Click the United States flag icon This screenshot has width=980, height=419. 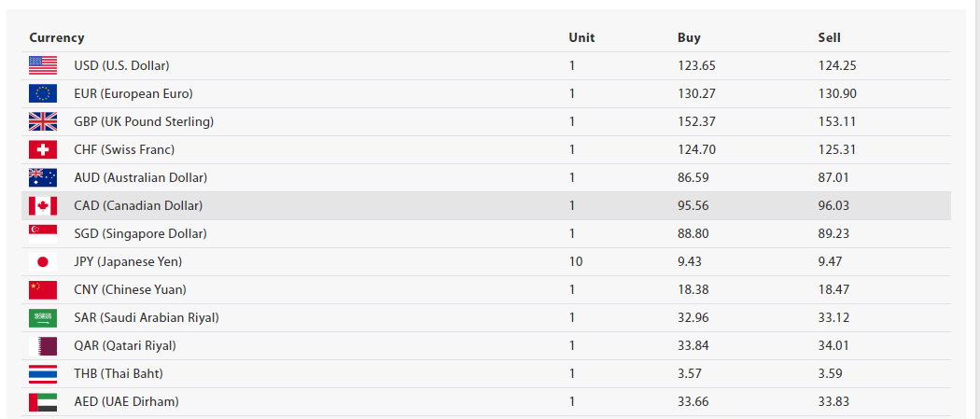point(43,65)
